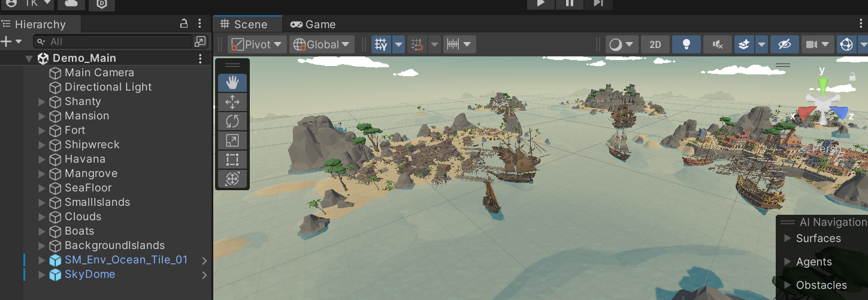868x300 pixels.
Task: Open the Pivot handle position dropdown
Action: tap(258, 44)
